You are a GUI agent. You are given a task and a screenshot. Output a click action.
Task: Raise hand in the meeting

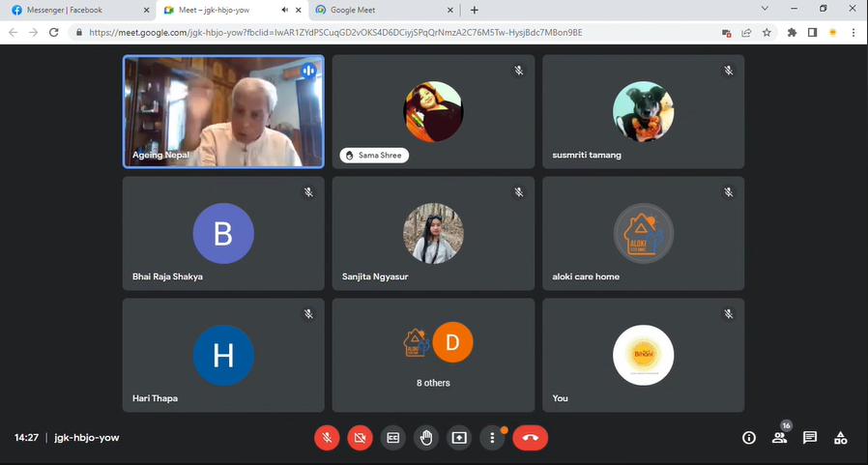click(x=425, y=438)
